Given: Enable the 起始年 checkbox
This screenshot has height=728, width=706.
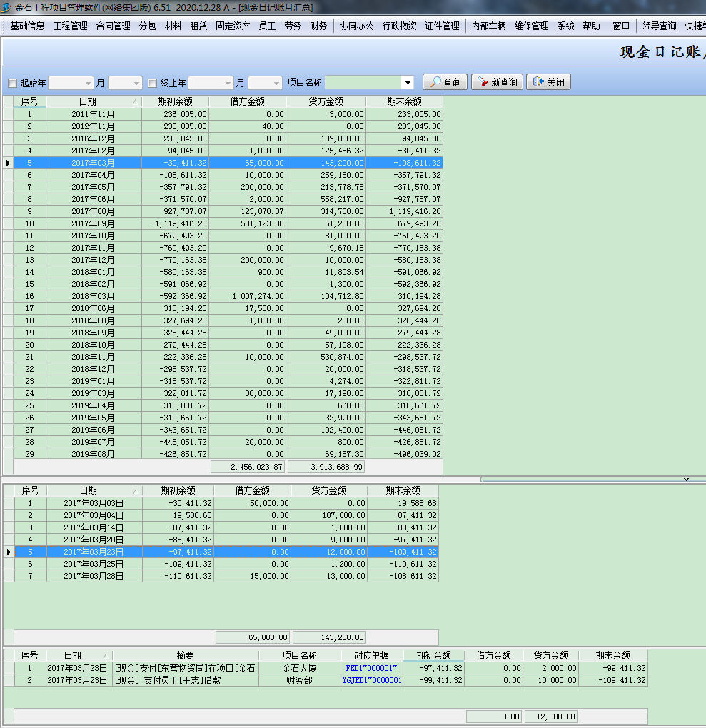Looking at the screenshot, I should coord(12,83).
